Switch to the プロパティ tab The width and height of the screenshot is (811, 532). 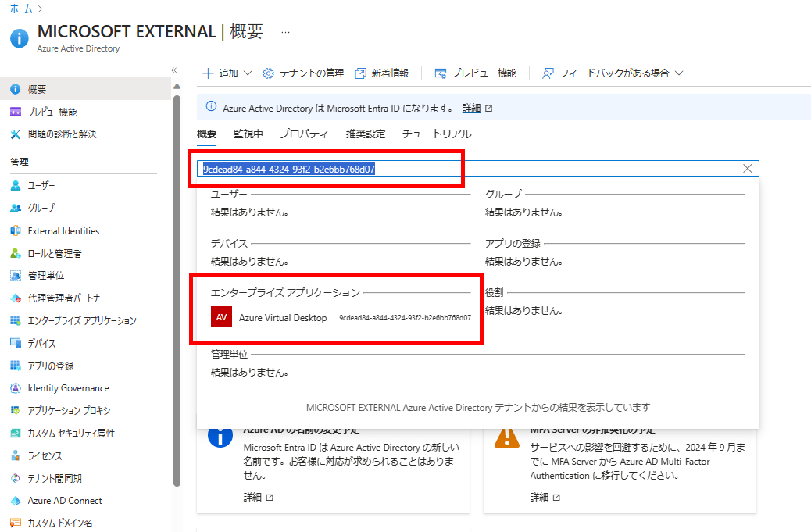click(x=304, y=134)
